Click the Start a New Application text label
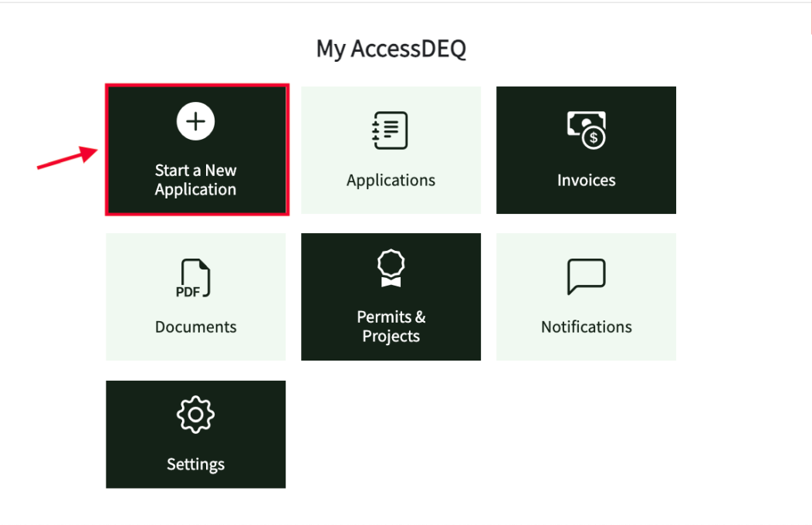The width and height of the screenshot is (812, 525). click(x=195, y=179)
